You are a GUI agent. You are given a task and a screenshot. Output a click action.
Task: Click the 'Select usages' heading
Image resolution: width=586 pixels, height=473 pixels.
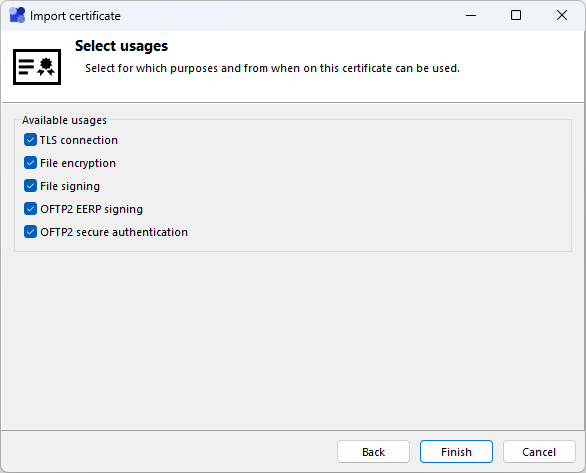(121, 46)
